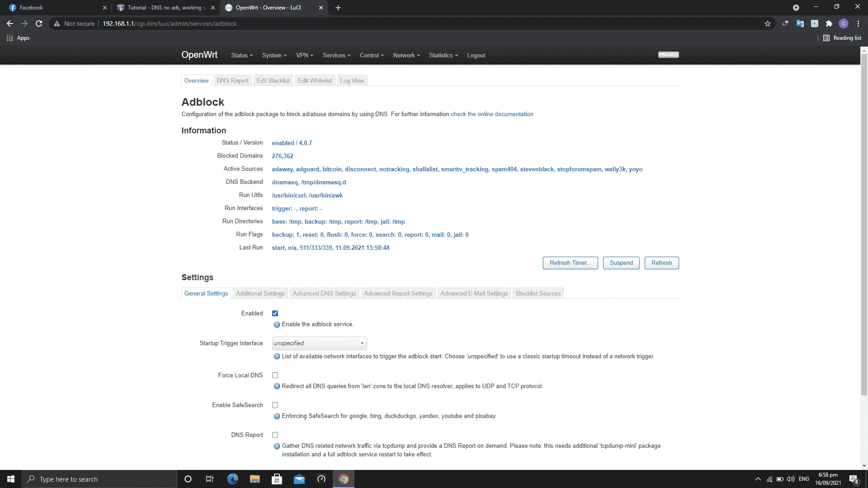Reload the OpenWrt page

(x=39, y=23)
